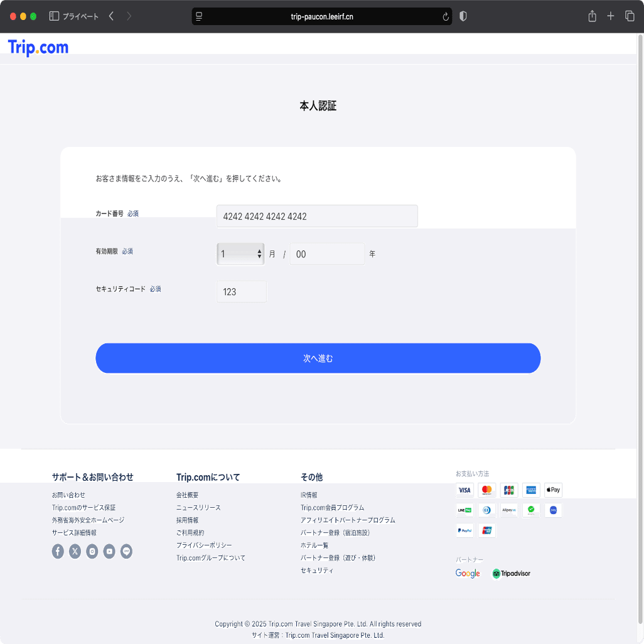Open the ホテル一覧 link
This screenshot has width=644, height=644.
tap(314, 545)
